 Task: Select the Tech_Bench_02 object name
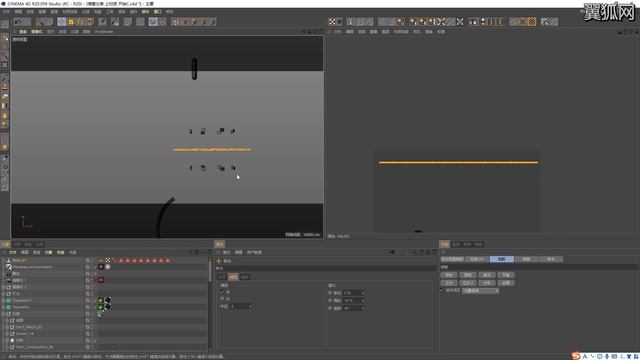[x=29, y=327]
